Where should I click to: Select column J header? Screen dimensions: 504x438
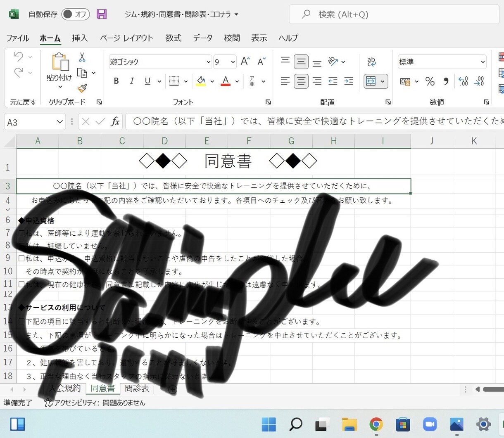432,141
